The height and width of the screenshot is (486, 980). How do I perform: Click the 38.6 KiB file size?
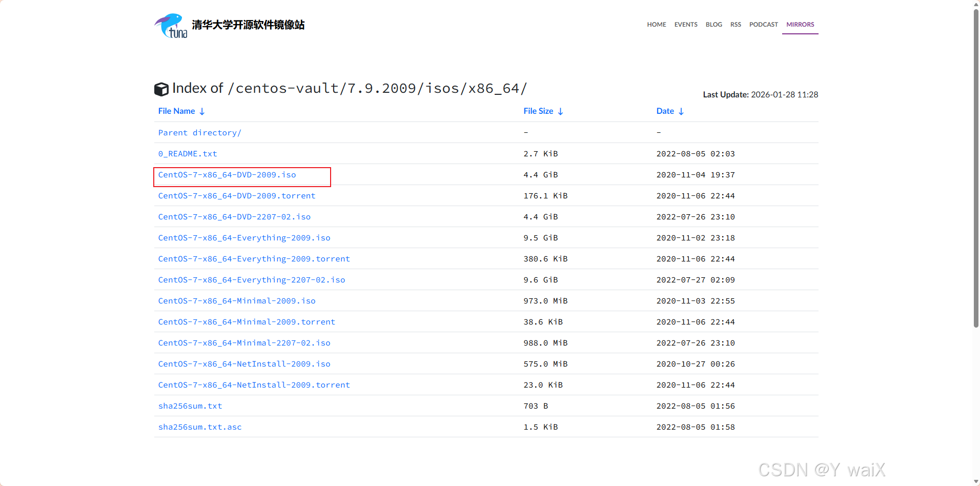point(543,322)
